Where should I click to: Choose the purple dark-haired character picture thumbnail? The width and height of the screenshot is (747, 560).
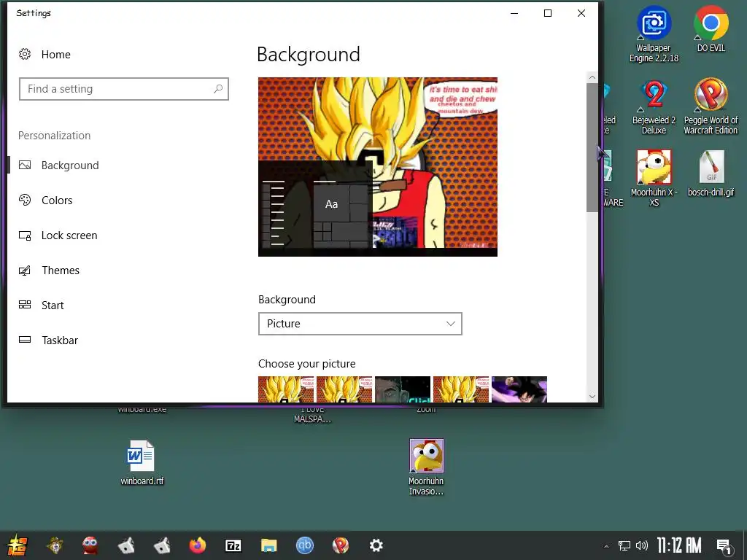coord(519,389)
